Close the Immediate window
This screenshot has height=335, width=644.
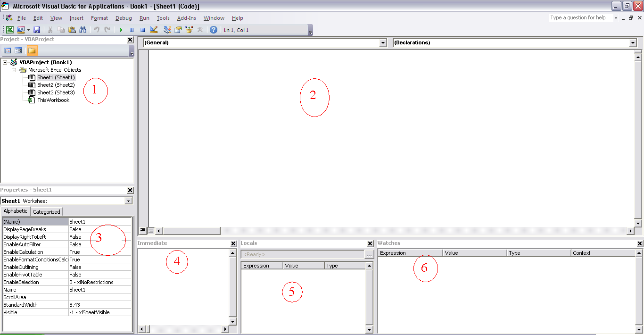[x=233, y=243]
